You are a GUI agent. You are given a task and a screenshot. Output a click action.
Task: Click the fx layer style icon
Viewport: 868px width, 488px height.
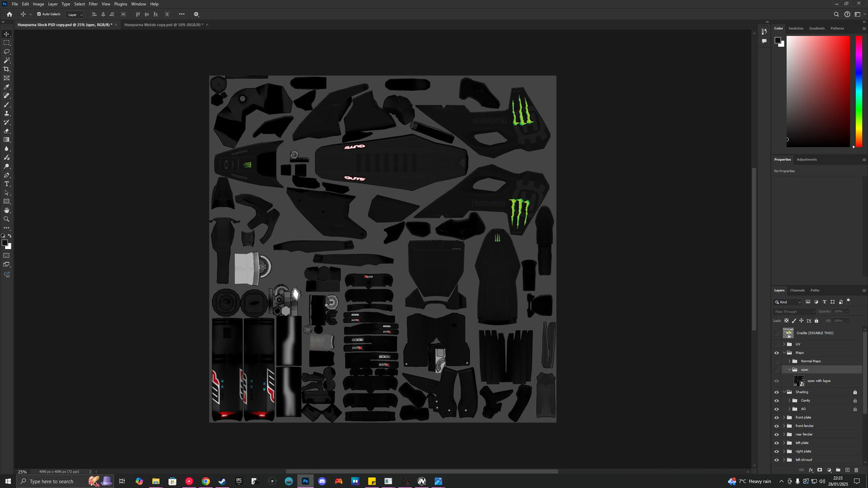click(810, 469)
